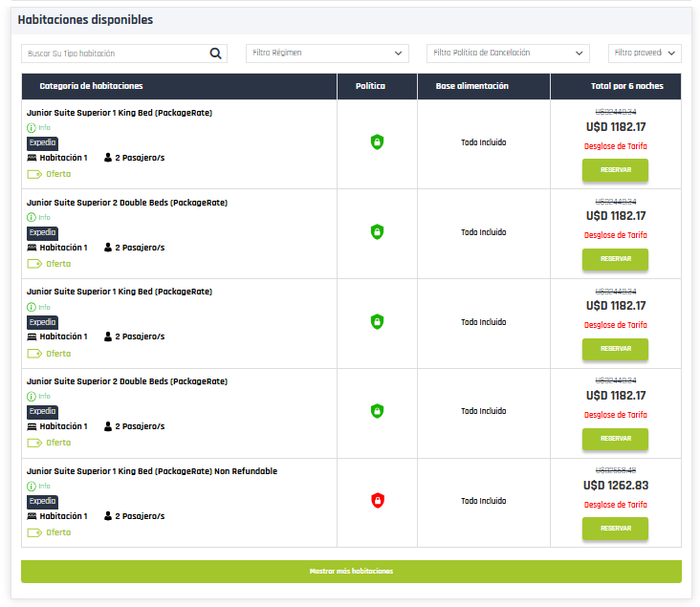Click the Oferta tag icon in fourth row
Viewport: 700px width, 607px height.
point(34,443)
